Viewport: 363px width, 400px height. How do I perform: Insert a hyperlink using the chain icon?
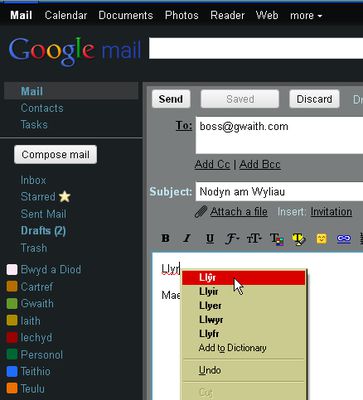tap(344, 239)
